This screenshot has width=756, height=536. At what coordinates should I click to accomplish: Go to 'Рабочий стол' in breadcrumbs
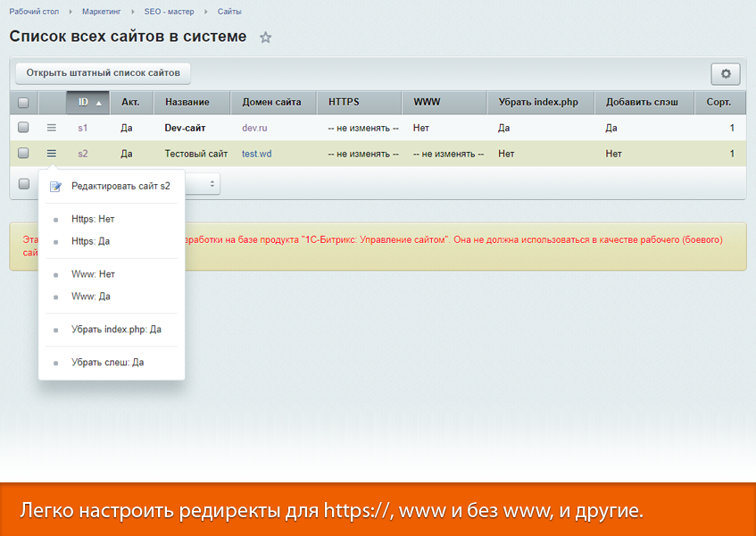[x=36, y=12]
